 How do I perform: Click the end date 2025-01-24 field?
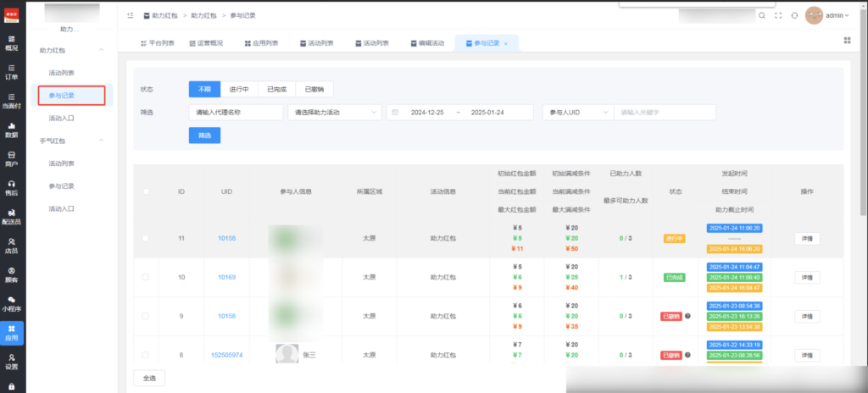(x=489, y=113)
